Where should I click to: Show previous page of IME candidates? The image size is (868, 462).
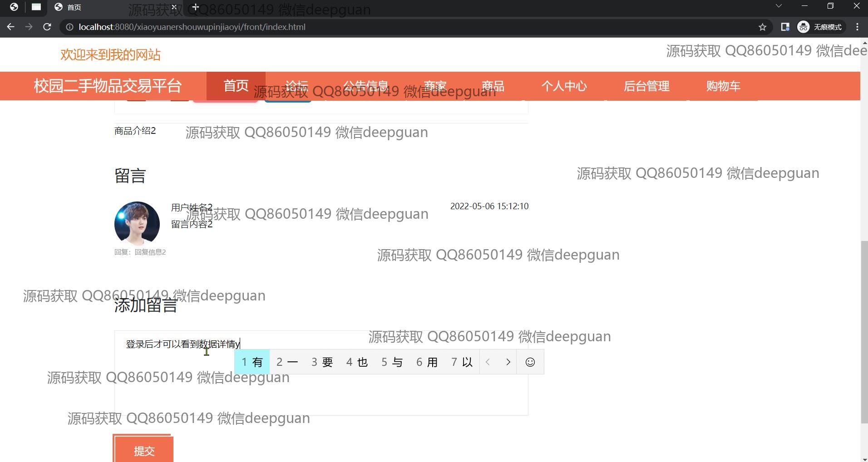[x=488, y=362]
